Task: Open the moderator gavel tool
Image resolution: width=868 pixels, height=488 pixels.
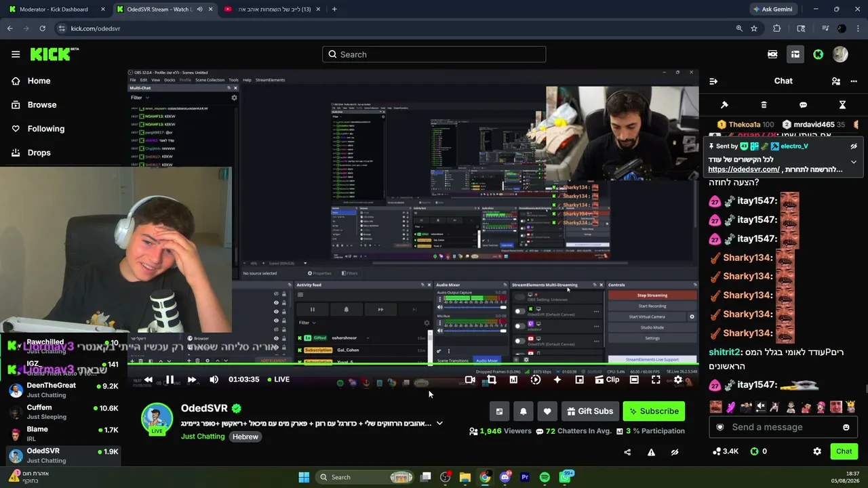Action: (724, 105)
